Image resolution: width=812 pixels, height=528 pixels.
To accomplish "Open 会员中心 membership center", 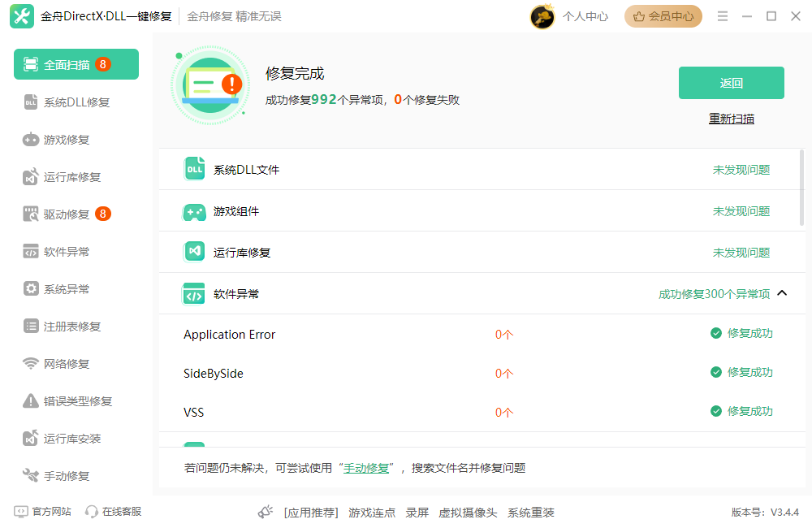I will pos(663,15).
